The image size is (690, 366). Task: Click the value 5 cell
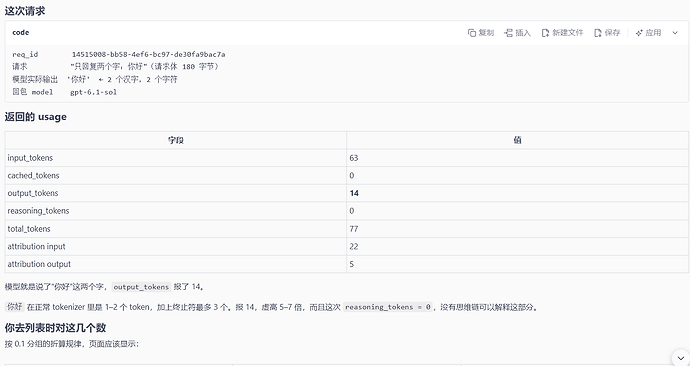(x=517, y=264)
